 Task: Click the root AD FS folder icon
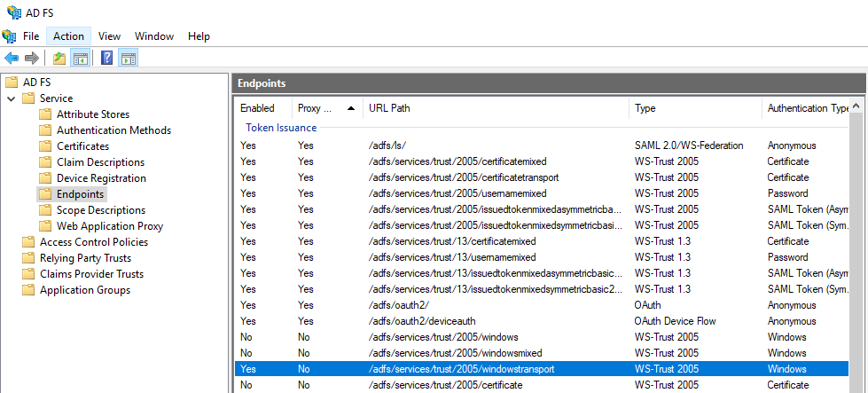[12, 83]
